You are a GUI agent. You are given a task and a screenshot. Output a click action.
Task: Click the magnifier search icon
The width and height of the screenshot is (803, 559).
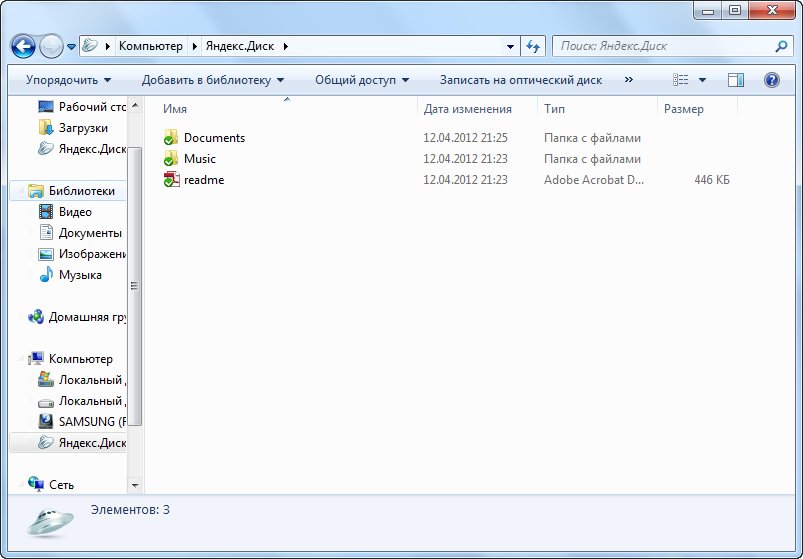coord(781,46)
